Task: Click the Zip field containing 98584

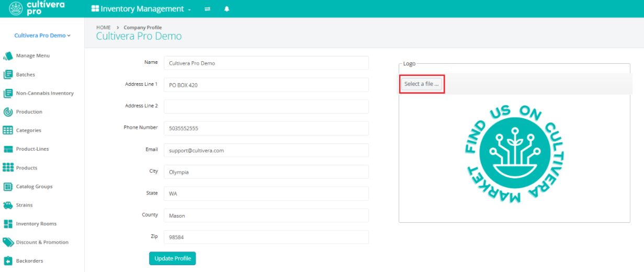Action: click(x=266, y=237)
